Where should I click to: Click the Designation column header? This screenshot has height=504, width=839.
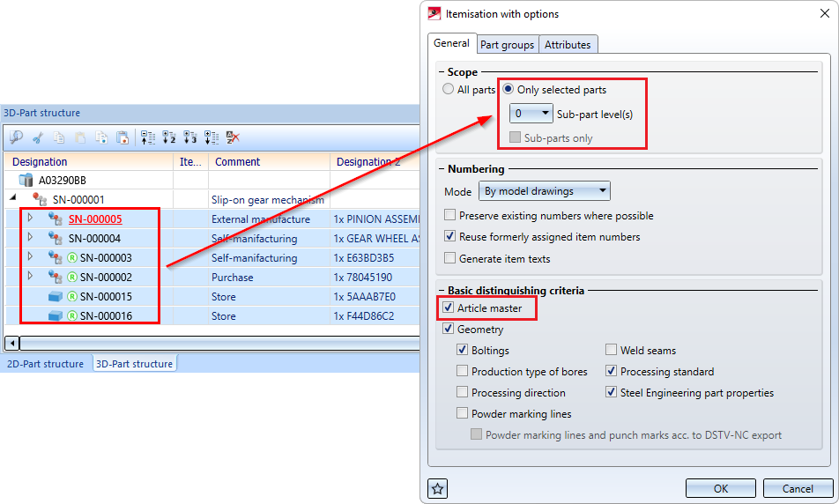[x=89, y=161]
